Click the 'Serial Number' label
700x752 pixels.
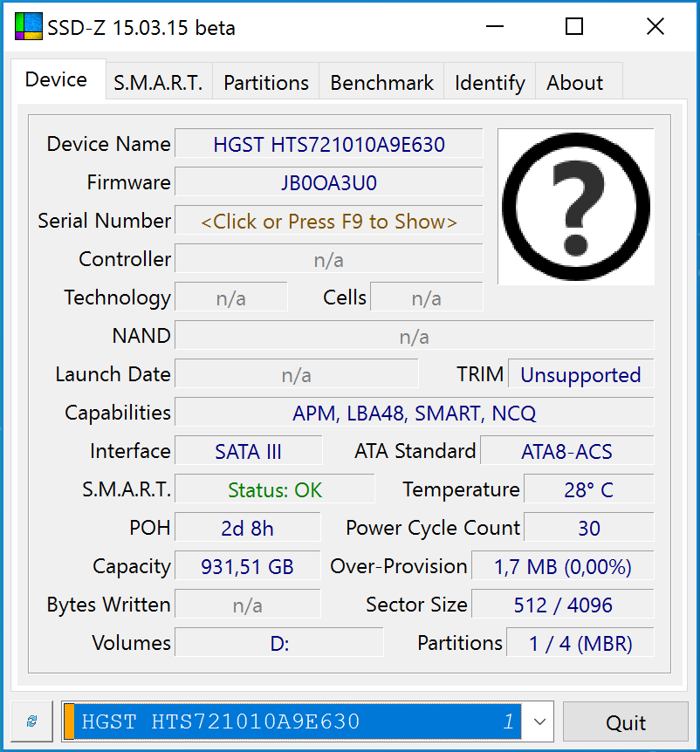104,221
